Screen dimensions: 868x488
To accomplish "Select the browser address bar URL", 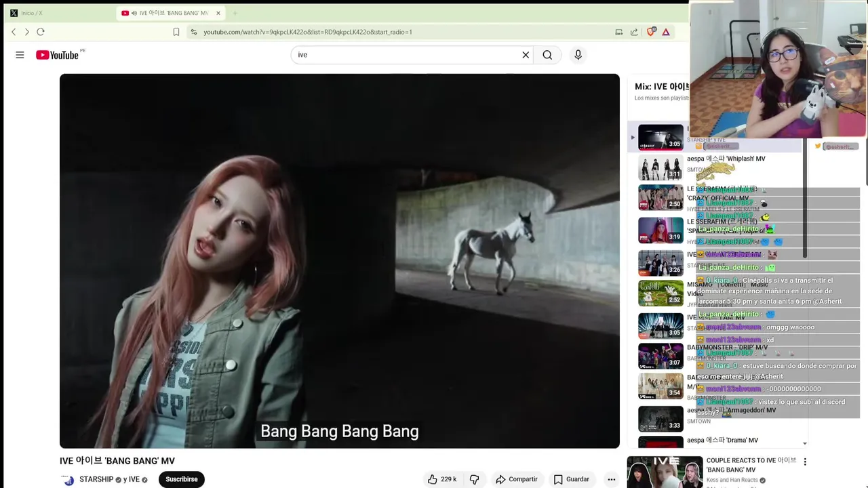I will point(308,32).
